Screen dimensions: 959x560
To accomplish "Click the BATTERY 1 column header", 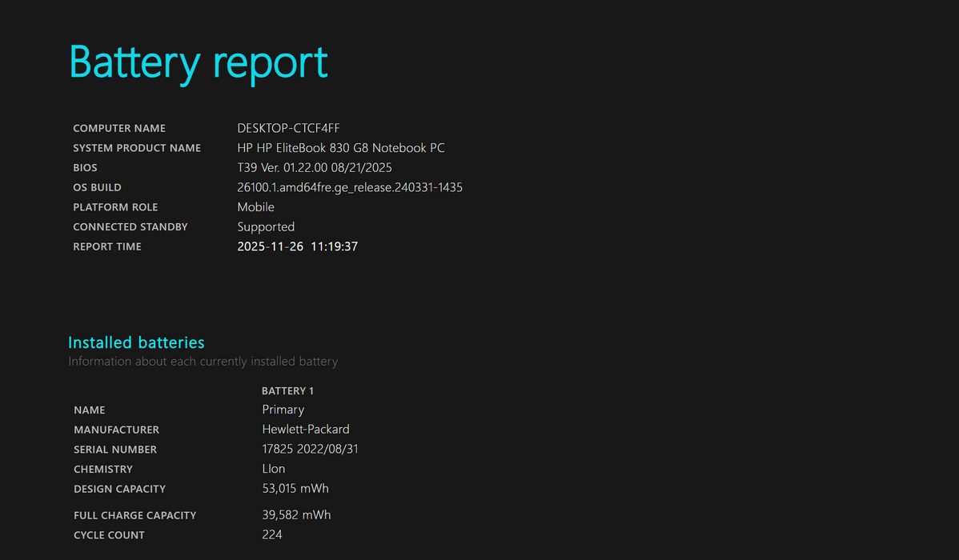I will point(287,391).
